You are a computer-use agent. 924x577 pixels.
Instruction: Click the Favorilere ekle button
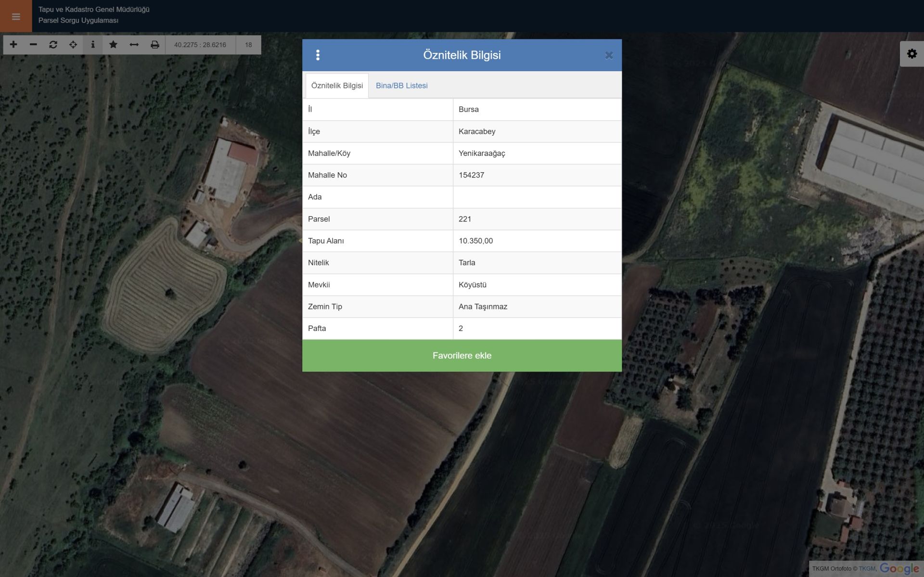[462, 356]
